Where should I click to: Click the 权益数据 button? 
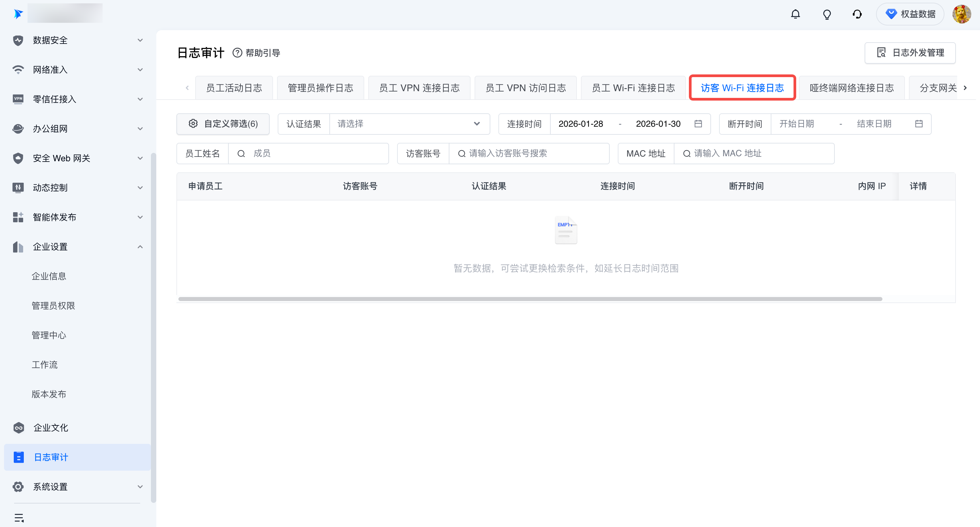(x=910, y=14)
